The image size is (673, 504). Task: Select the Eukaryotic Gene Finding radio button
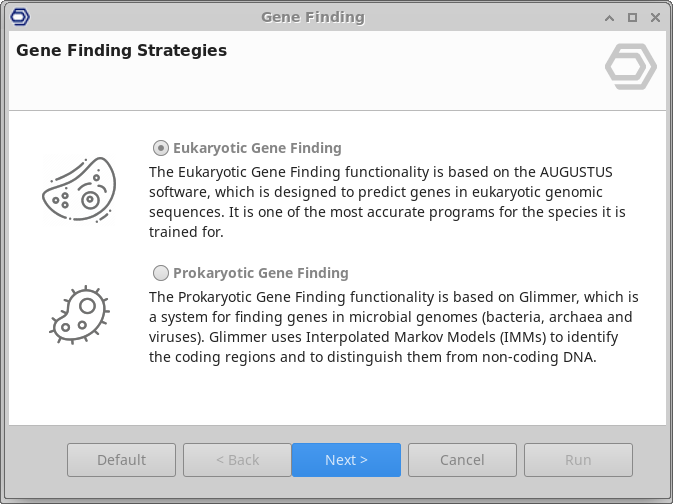click(160, 148)
